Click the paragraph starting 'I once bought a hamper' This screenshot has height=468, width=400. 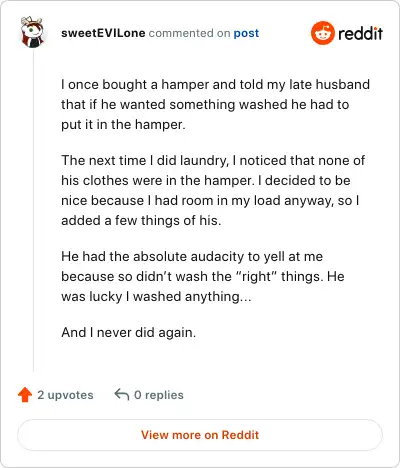[215, 104]
